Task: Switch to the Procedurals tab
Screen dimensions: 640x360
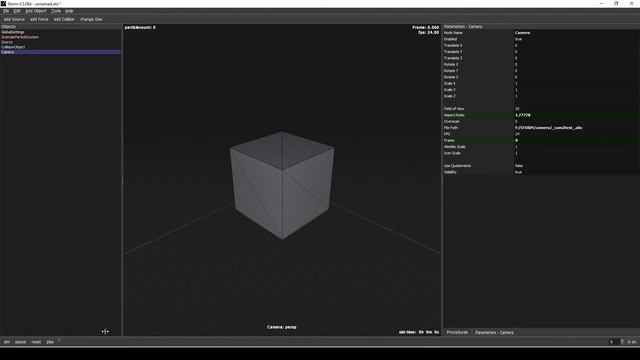Action: 457,332
